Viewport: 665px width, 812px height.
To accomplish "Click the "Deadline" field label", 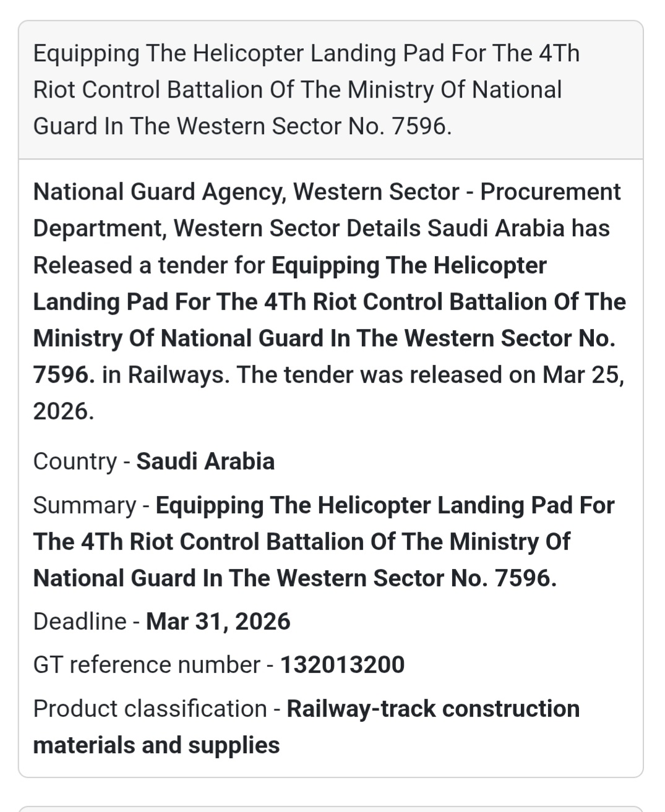I will point(79,622).
